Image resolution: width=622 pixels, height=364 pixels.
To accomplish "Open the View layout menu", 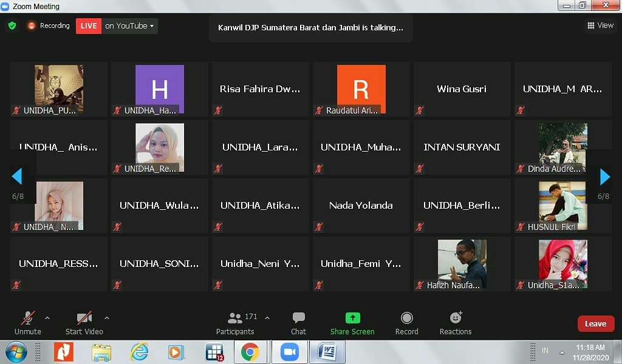I will [601, 25].
